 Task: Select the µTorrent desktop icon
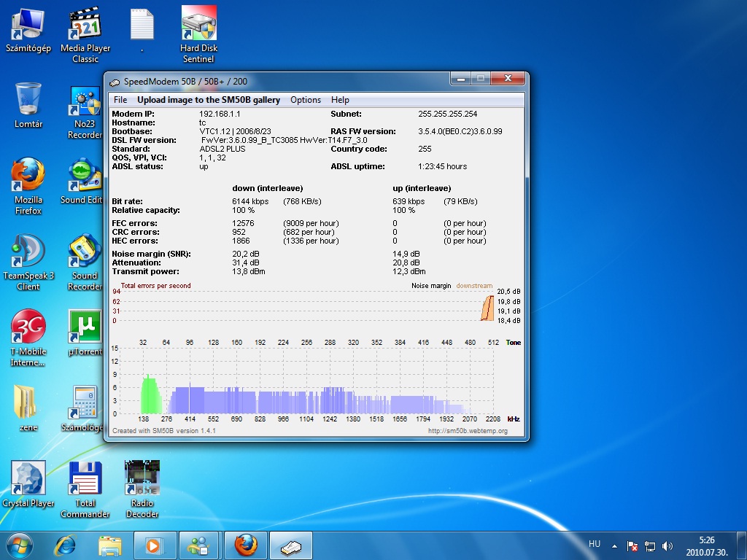click(85, 332)
